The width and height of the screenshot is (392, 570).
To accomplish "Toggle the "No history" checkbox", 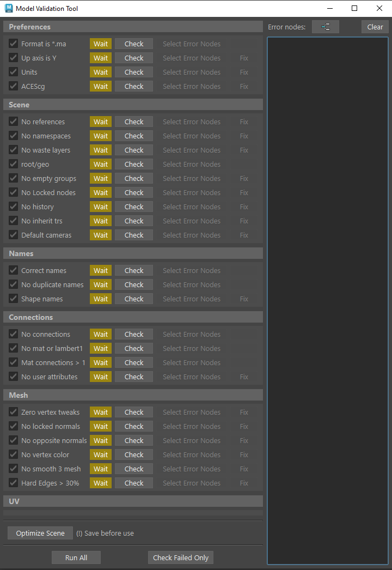I will click(x=14, y=207).
